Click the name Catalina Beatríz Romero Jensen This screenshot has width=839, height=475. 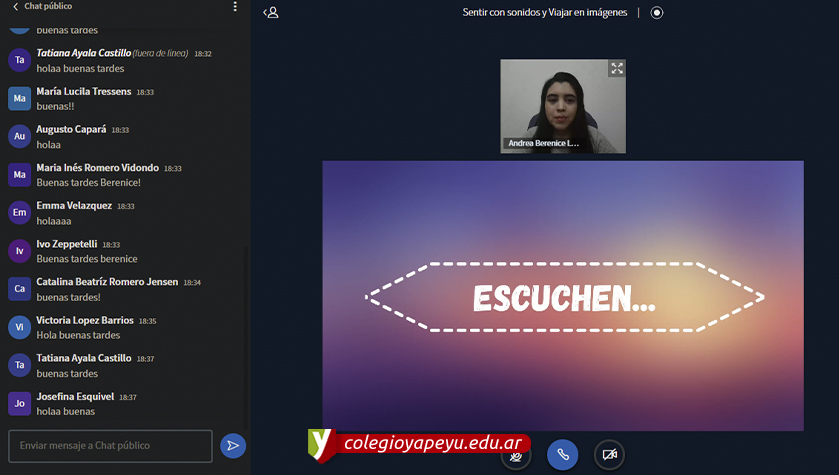[x=108, y=282]
